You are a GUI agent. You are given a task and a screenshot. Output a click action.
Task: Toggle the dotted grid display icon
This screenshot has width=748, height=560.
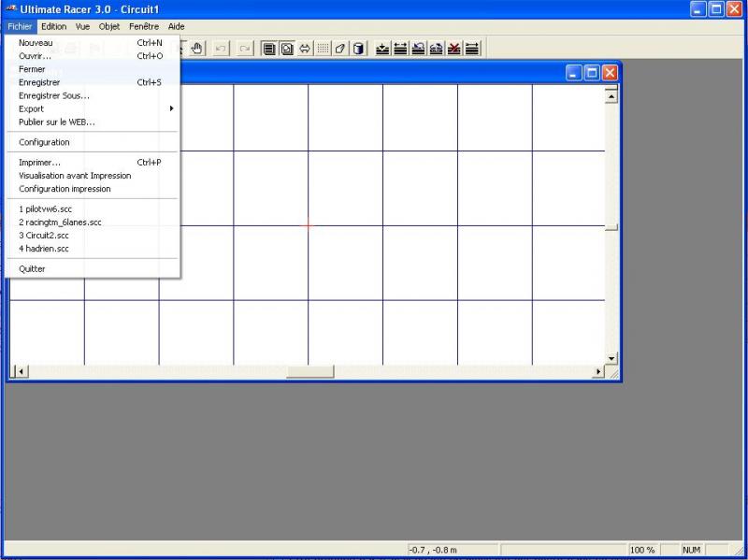point(323,49)
